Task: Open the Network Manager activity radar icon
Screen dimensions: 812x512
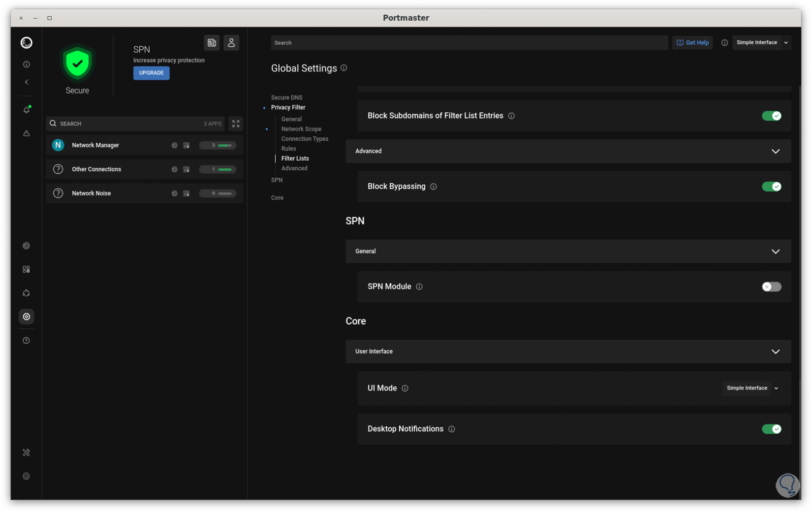Action: 174,145
